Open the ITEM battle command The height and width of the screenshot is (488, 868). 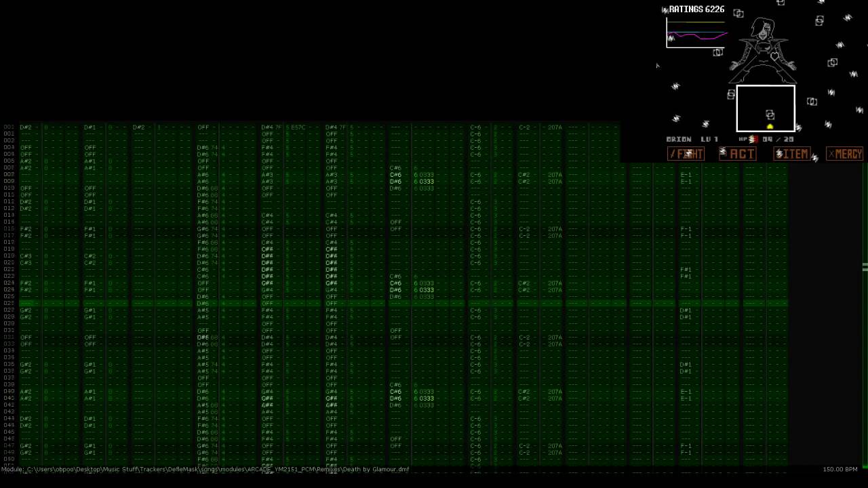click(791, 154)
